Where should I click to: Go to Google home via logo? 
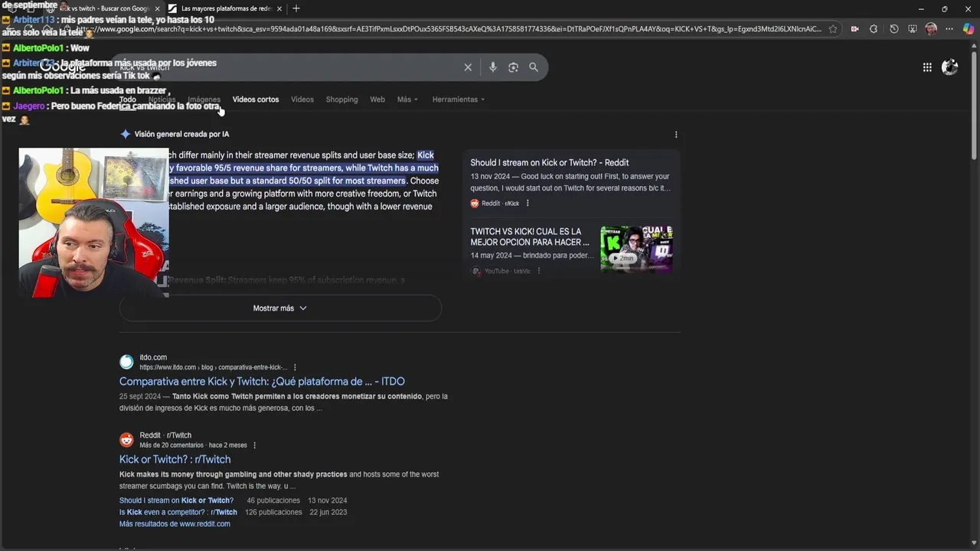point(63,67)
